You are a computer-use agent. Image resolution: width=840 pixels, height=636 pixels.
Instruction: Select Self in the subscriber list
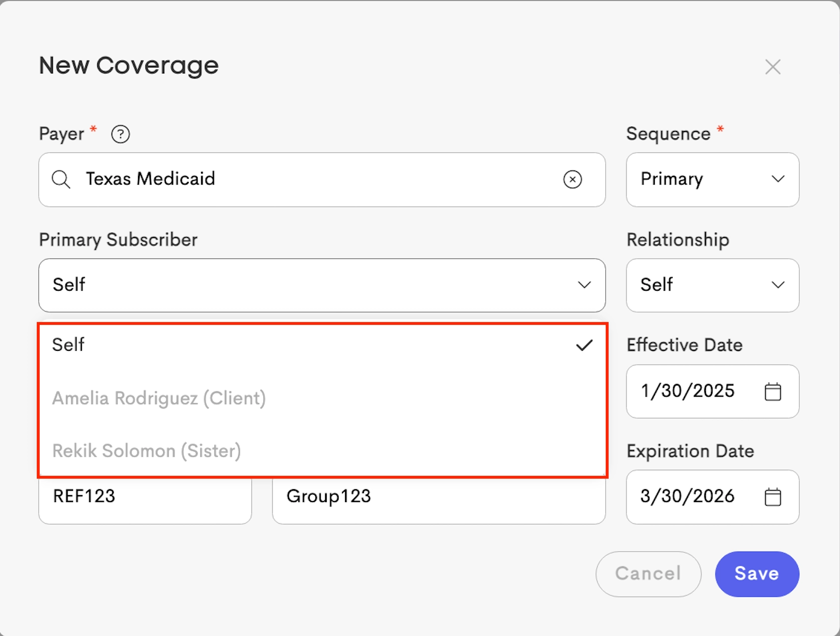69,345
